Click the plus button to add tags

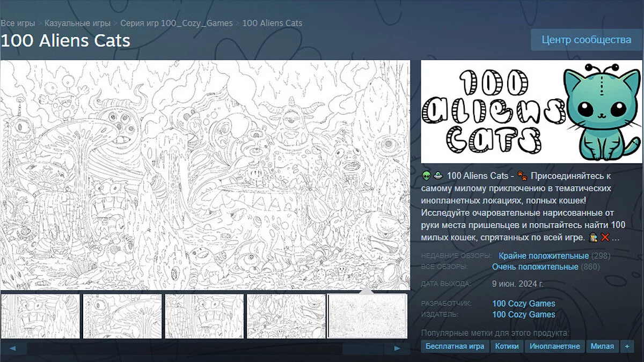626,346
